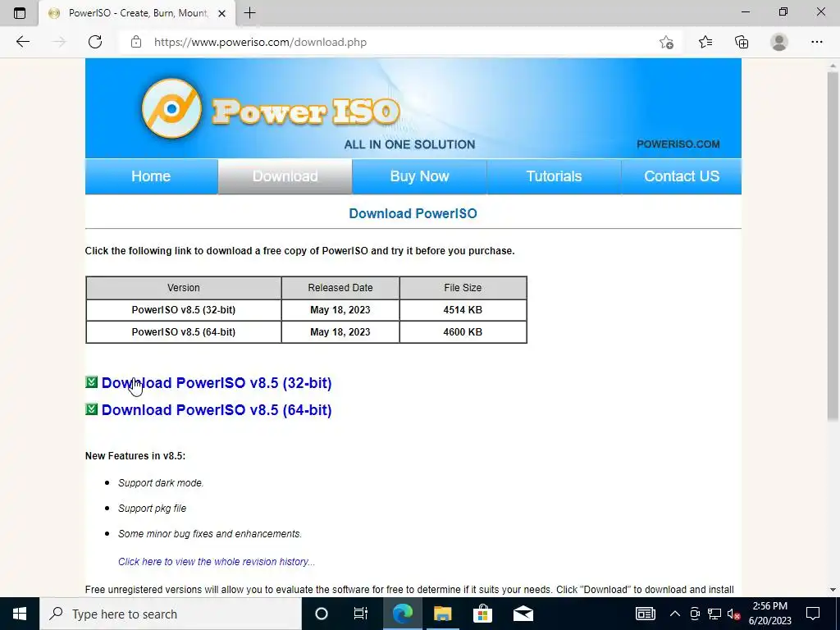
Task: Click the taskbar clock and date
Action: click(x=769, y=614)
